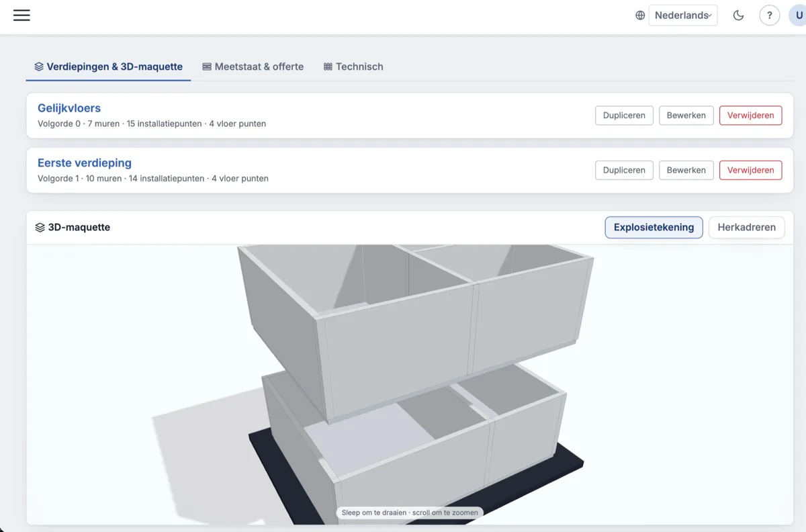Toggle dark mode with the moon icon
Viewport: 806px width, 532px height.
pyautogui.click(x=738, y=15)
